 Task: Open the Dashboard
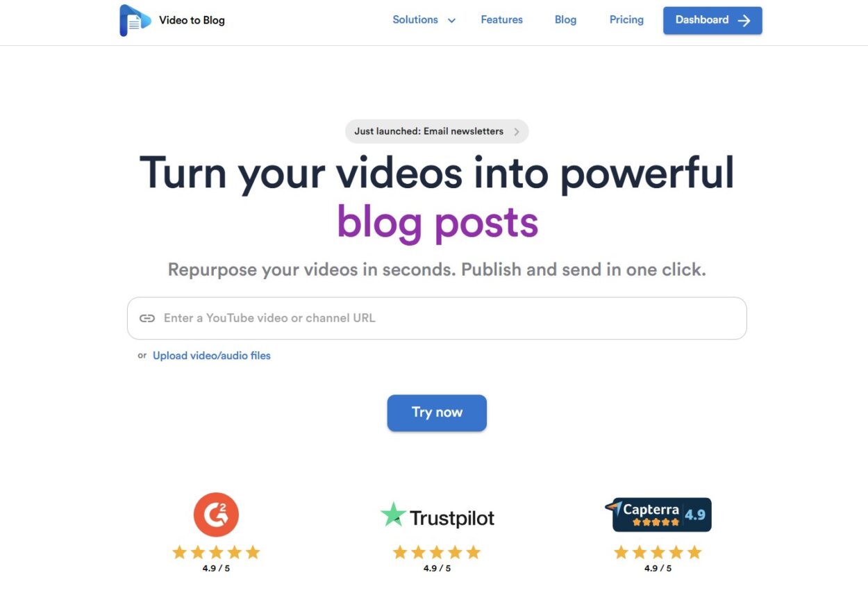[712, 20]
